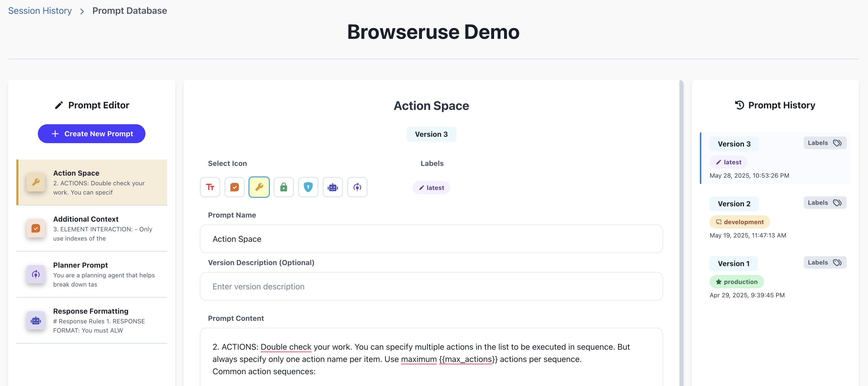This screenshot has width=868, height=386.
Task: Choose the robot icon option
Action: (333, 187)
